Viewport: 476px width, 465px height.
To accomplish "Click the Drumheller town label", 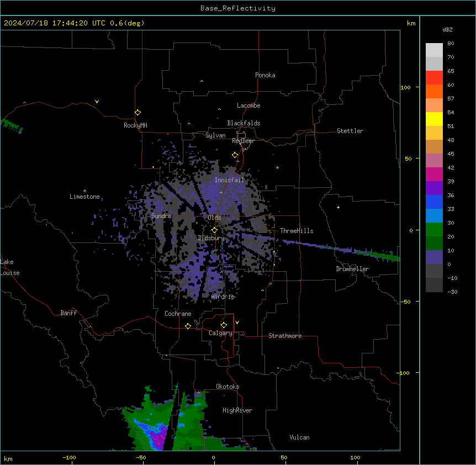I will pyautogui.click(x=352, y=269).
